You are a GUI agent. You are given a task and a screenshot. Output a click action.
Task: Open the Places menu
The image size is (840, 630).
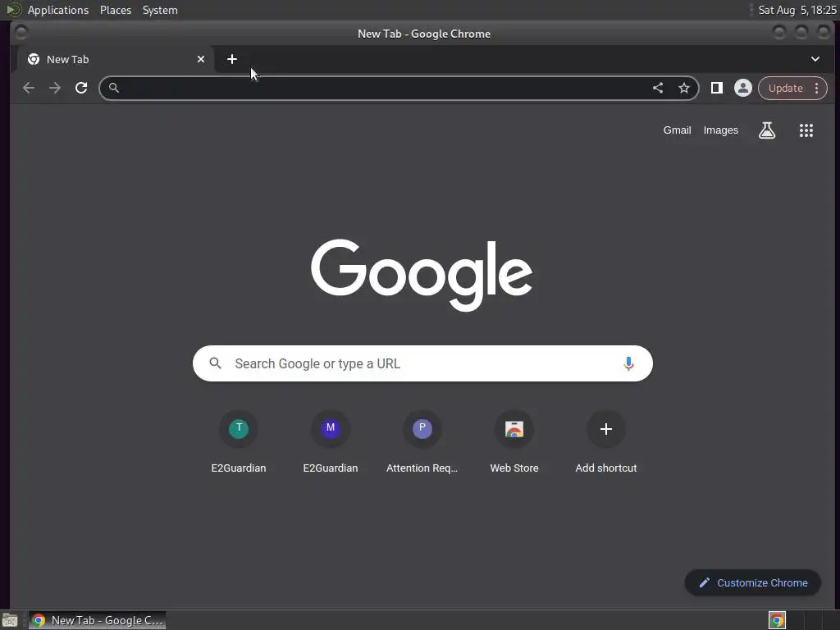coord(116,10)
